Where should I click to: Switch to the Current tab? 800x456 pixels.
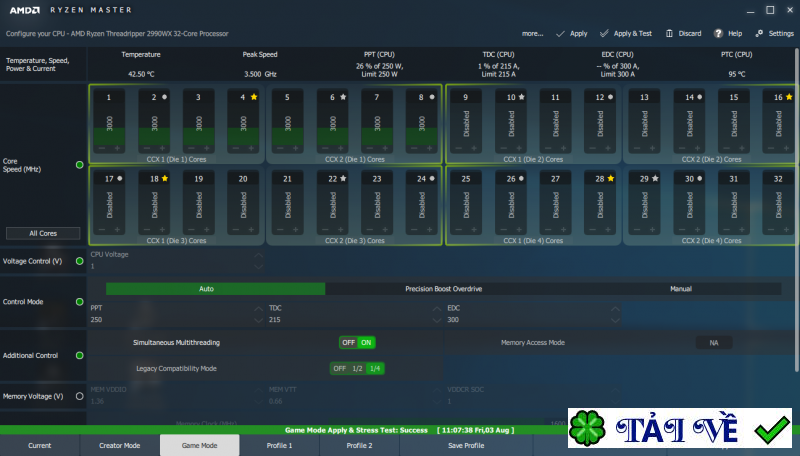coord(40,445)
